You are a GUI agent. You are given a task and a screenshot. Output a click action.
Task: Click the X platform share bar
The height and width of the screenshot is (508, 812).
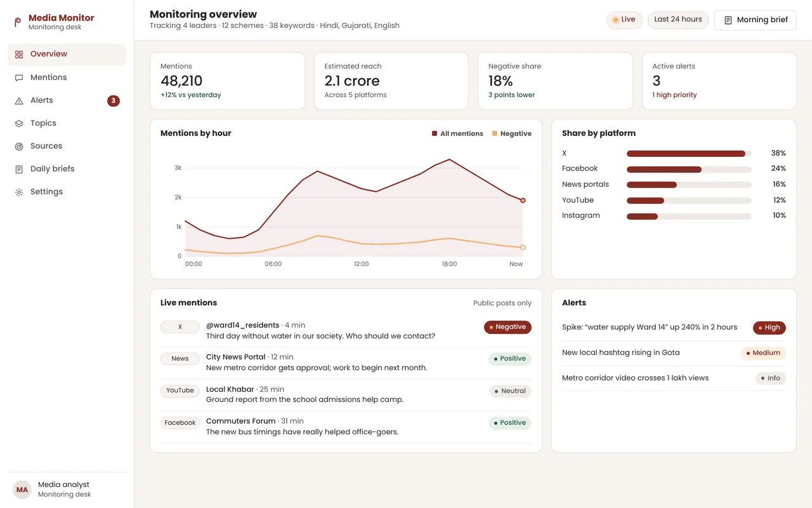[x=689, y=154]
